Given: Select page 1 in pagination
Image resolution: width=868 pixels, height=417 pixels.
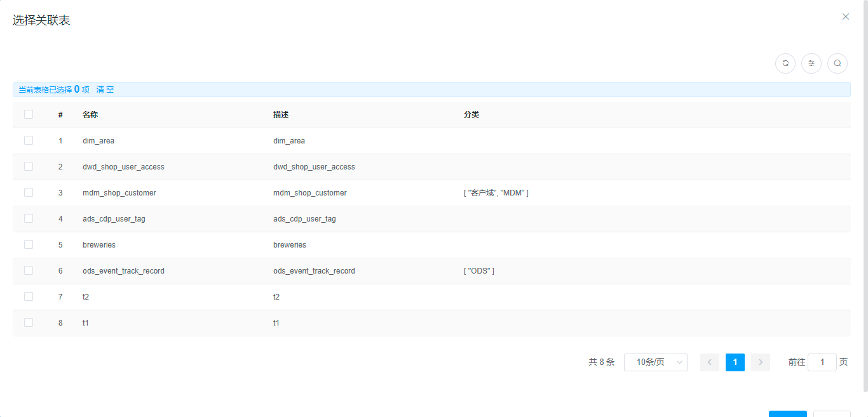Looking at the screenshot, I should 735,362.
